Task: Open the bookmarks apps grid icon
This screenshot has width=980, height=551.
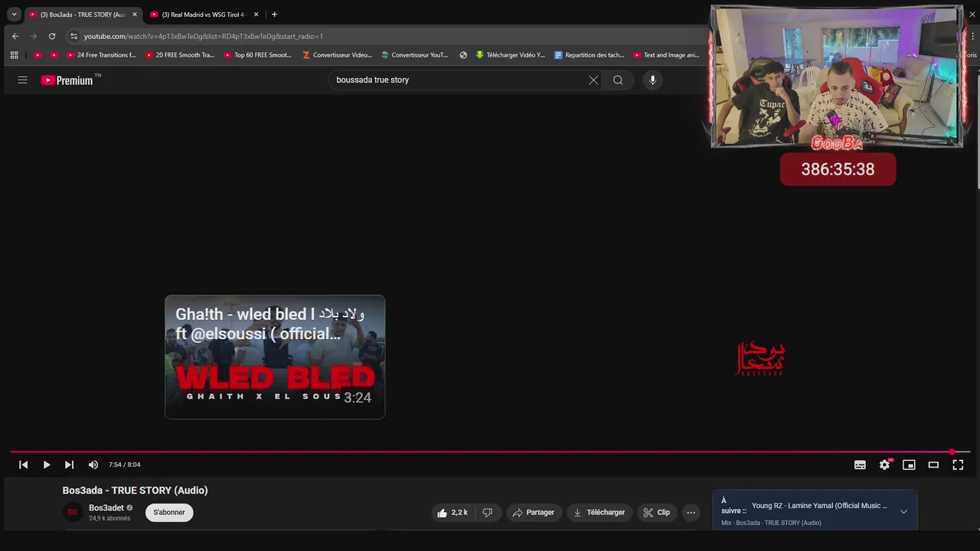Action: click(14, 55)
